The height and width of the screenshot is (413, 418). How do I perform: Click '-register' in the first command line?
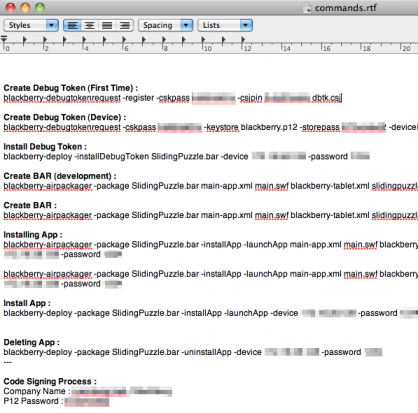(138, 98)
